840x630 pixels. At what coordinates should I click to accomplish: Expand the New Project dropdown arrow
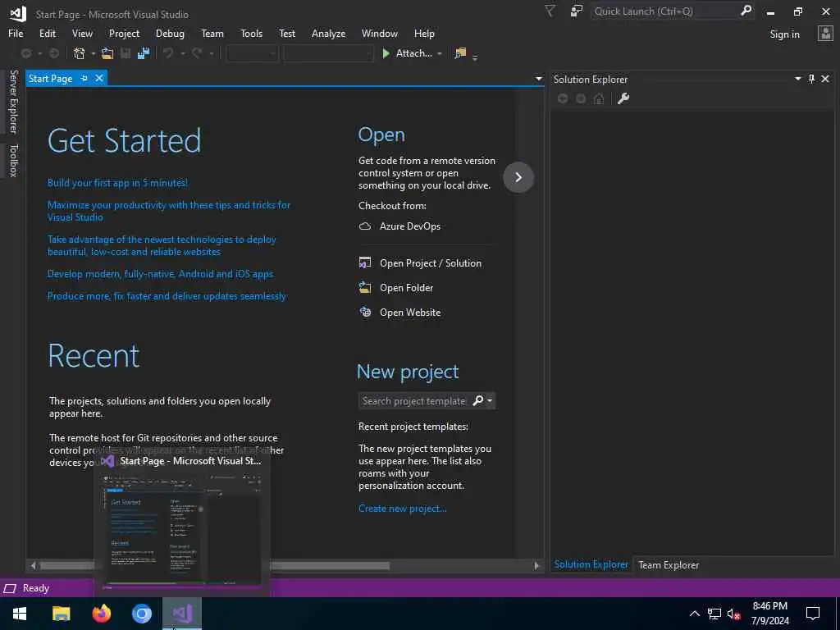[93, 53]
